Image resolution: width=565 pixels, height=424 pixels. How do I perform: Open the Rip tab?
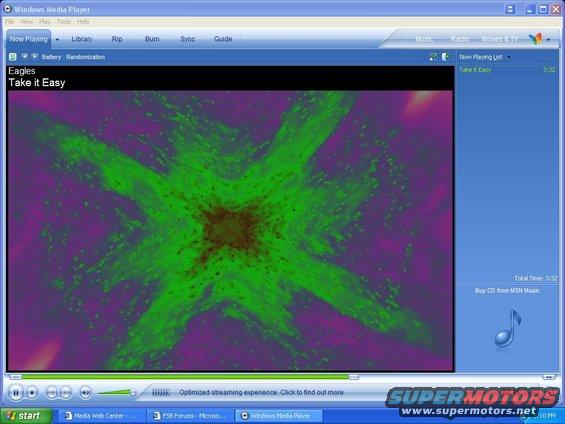117,39
